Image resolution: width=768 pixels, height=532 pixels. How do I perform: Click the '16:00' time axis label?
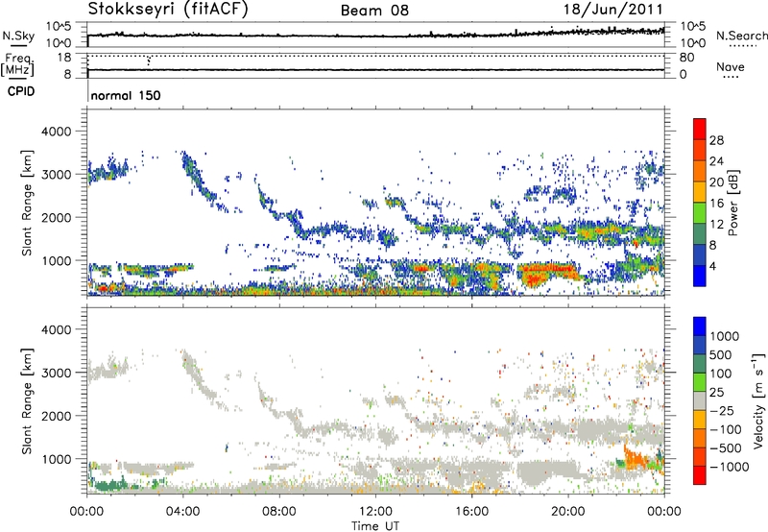471,512
